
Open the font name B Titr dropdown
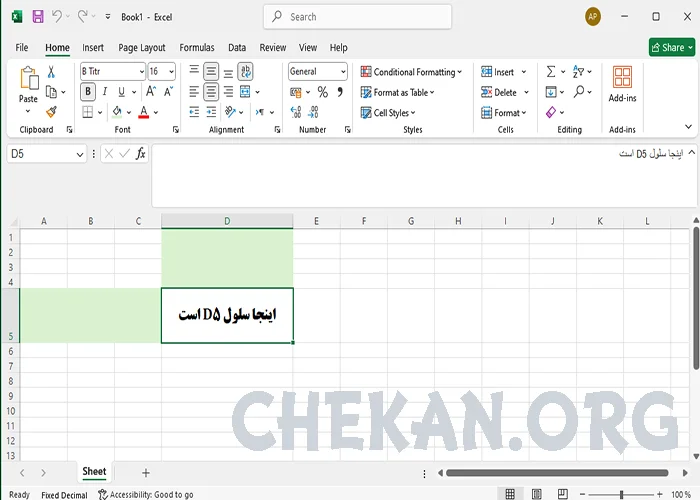tap(142, 71)
